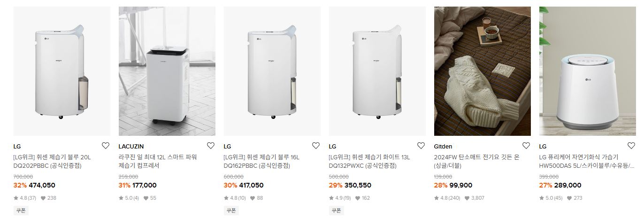Screen dimensions: 644x219
Task: Add LG 16L DQ162PBBC to wishlist heart
Action: pyautogui.click(x=316, y=146)
